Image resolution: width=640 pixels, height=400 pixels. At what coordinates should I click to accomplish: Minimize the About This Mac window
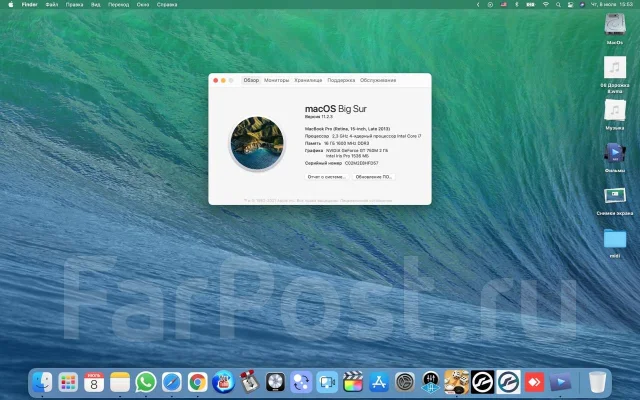click(223, 80)
